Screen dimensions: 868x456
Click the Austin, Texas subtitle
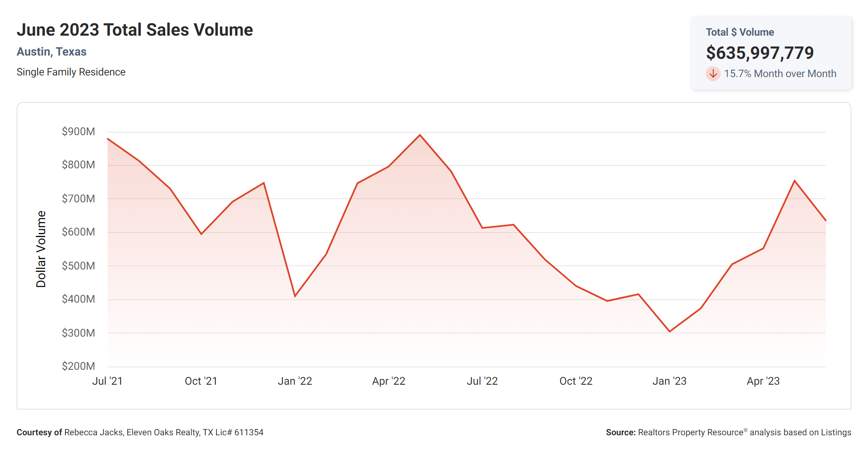(51, 52)
